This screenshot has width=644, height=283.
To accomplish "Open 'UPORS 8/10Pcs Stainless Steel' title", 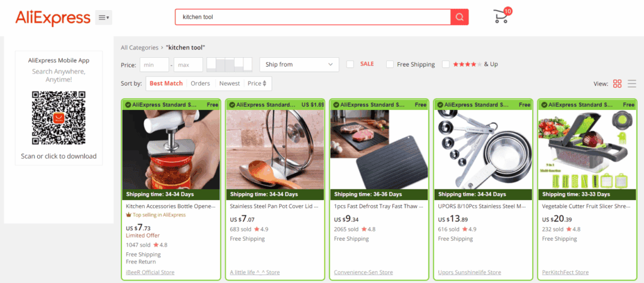I will pyautogui.click(x=482, y=206).
